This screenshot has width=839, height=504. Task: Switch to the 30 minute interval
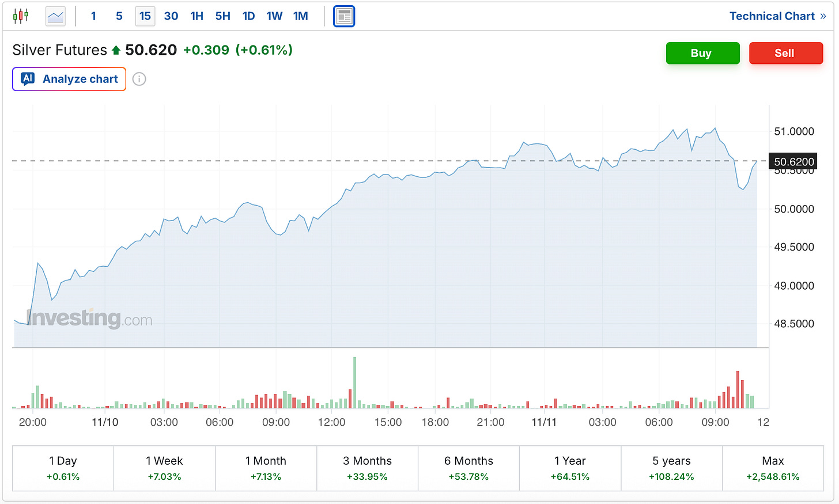(x=171, y=16)
